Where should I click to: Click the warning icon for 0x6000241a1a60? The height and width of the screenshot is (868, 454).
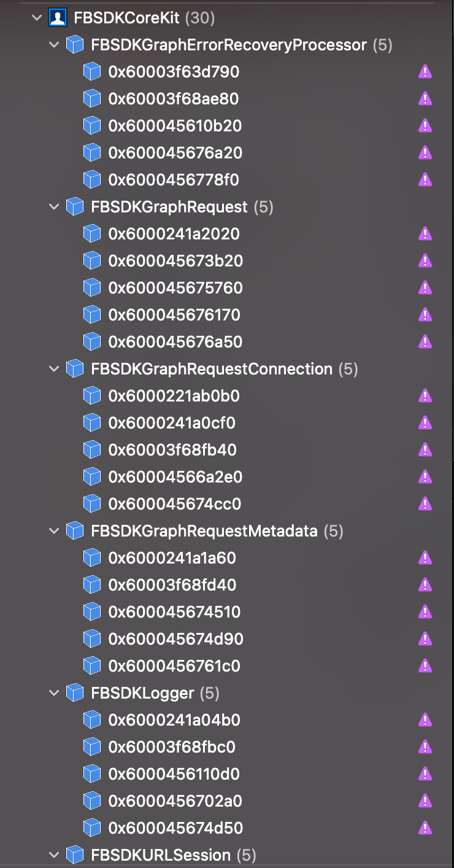(425, 557)
